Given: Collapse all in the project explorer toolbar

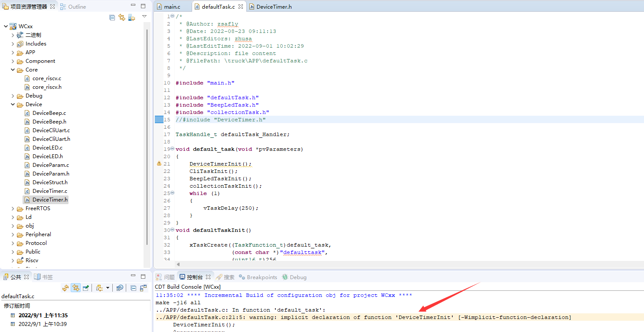Looking at the screenshot, I should [x=112, y=17].
